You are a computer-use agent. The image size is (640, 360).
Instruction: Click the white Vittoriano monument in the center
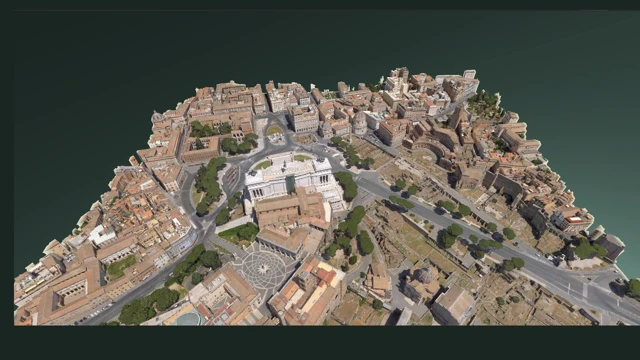pyautogui.click(x=292, y=180)
